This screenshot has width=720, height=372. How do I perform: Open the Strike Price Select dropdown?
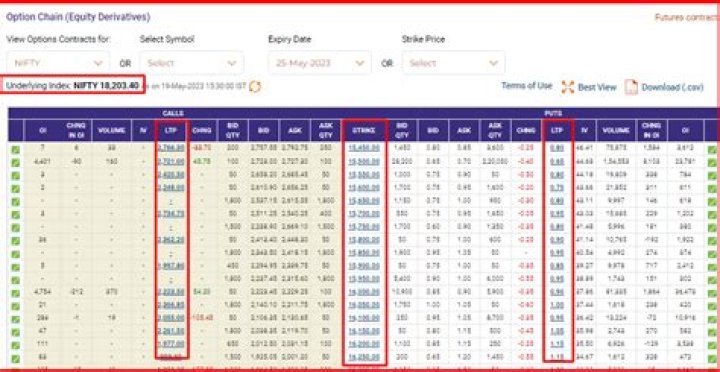coord(454,63)
